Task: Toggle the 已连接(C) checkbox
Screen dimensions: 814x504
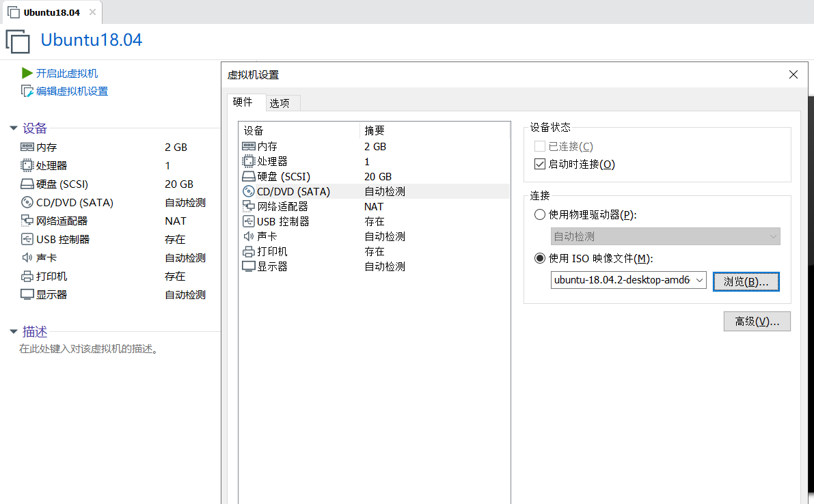Action: pos(539,146)
